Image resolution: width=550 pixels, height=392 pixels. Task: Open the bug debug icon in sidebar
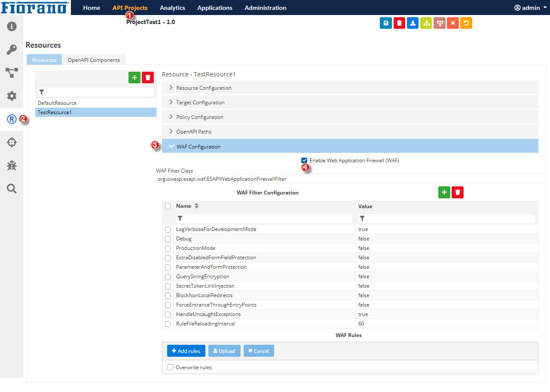point(12,165)
